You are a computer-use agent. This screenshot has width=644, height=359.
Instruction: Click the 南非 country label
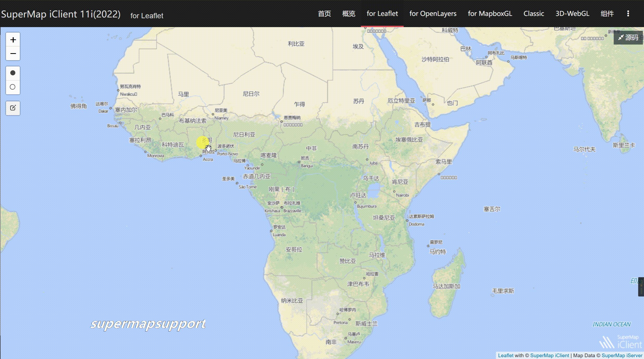(331, 342)
